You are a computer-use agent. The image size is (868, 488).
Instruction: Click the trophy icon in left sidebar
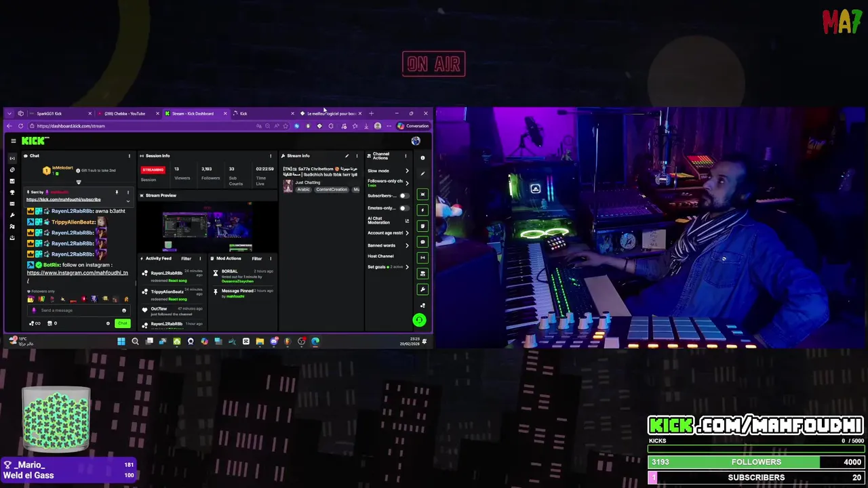(x=12, y=192)
